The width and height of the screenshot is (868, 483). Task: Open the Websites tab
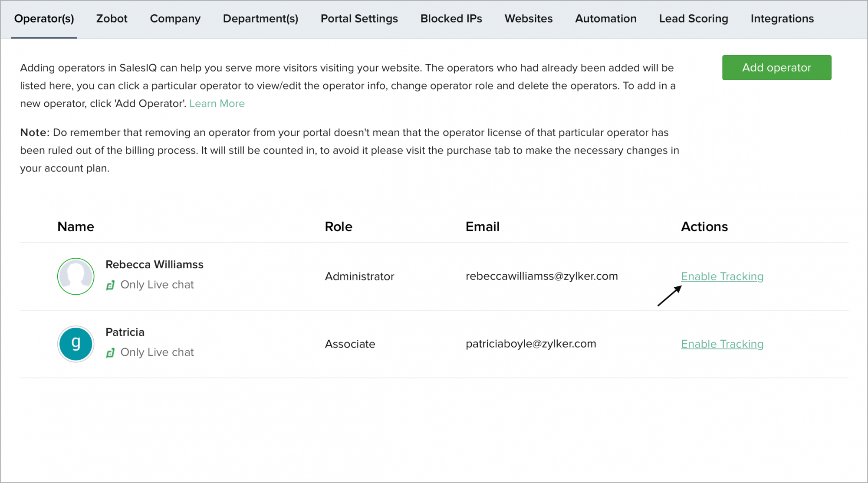[x=529, y=19]
